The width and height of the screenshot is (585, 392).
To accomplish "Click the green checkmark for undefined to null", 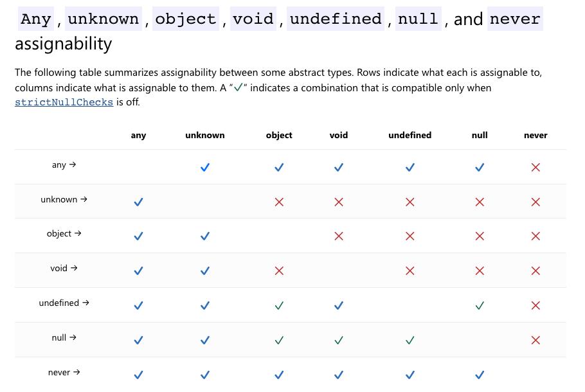I will pyautogui.click(x=480, y=305).
